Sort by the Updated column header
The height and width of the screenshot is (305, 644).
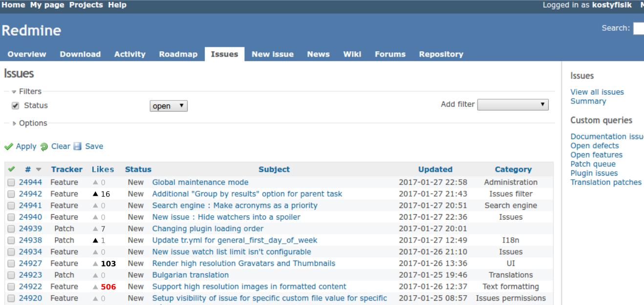(x=435, y=170)
